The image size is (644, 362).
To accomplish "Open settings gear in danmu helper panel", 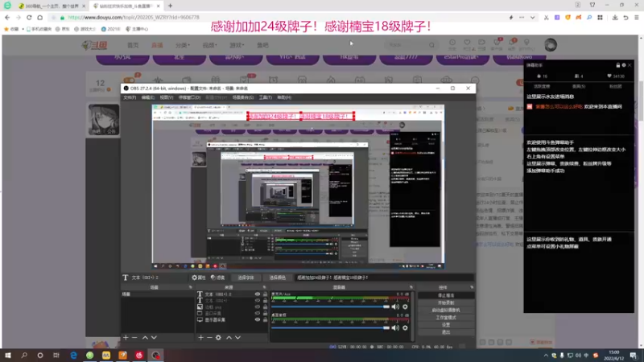I will tap(624, 65).
